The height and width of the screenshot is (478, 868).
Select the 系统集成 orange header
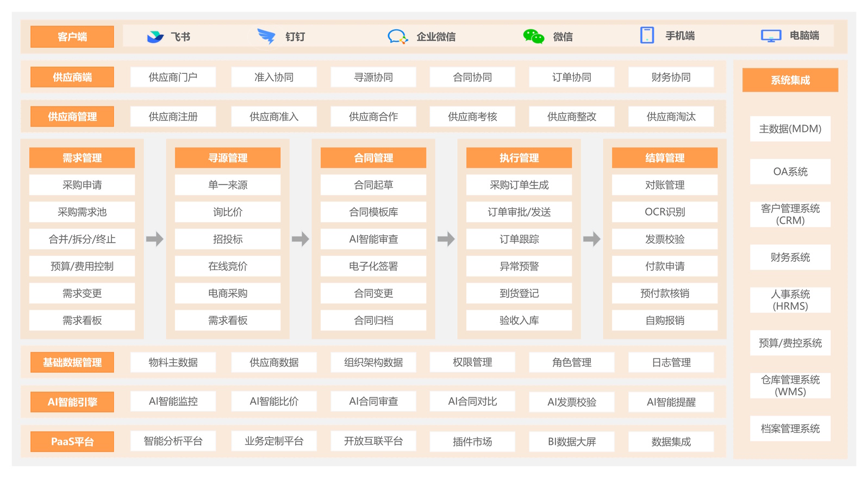790,80
